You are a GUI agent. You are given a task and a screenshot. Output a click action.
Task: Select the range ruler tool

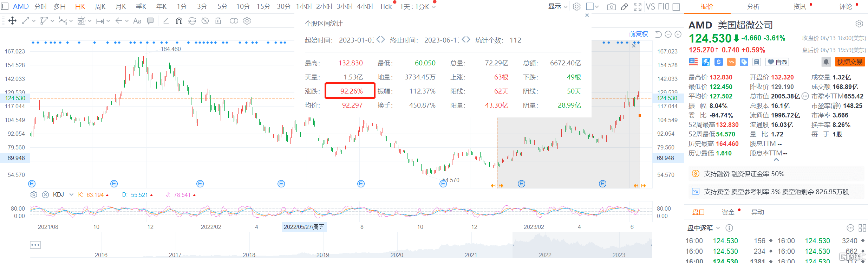tap(100, 21)
